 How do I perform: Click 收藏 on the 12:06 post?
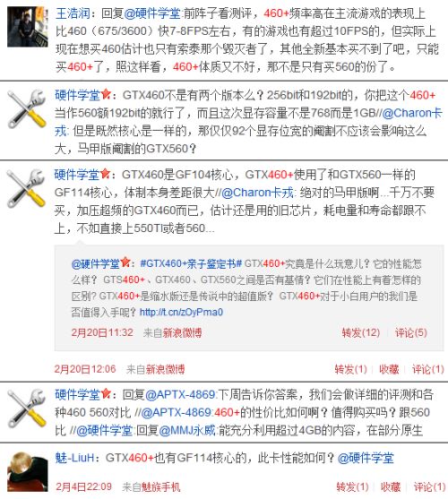tap(389, 369)
